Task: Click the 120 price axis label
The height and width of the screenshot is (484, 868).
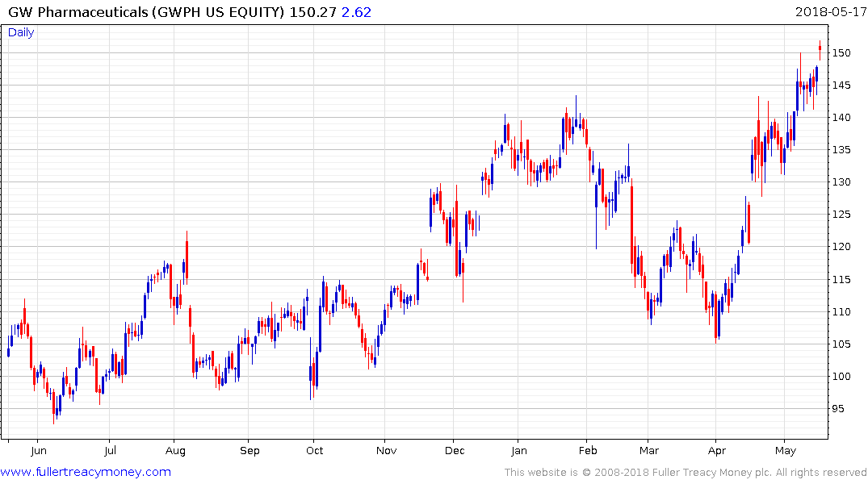Action: (x=841, y=247)
